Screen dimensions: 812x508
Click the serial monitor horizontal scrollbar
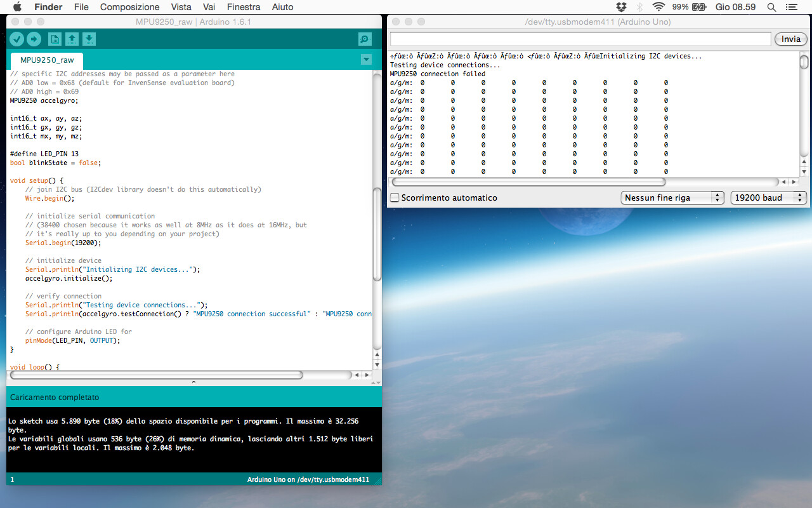(x=530, y=182)
